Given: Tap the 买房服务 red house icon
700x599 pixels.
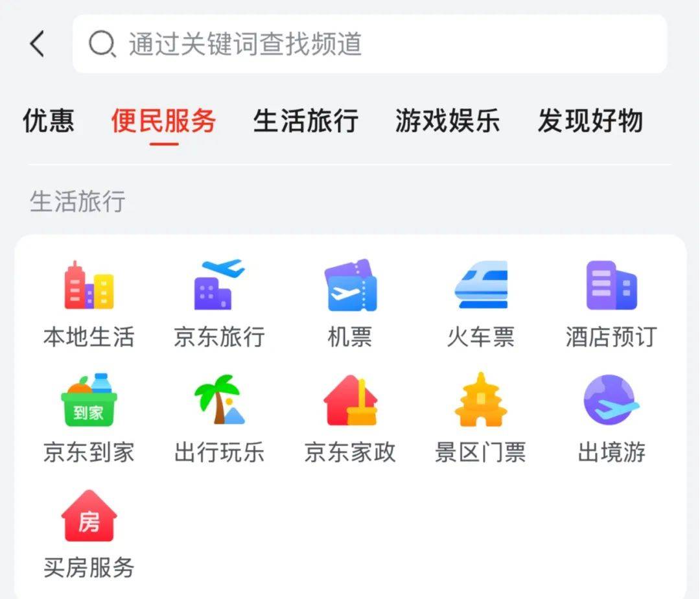Looking at the screenshot, I should click(x=89, y=516).
